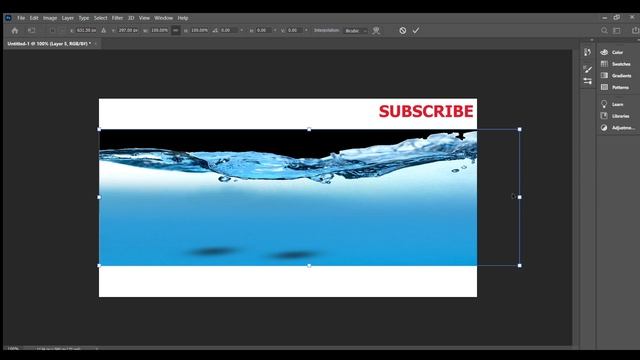
Task: Click the top-left transform handle
Action: (x=99, y=129)
